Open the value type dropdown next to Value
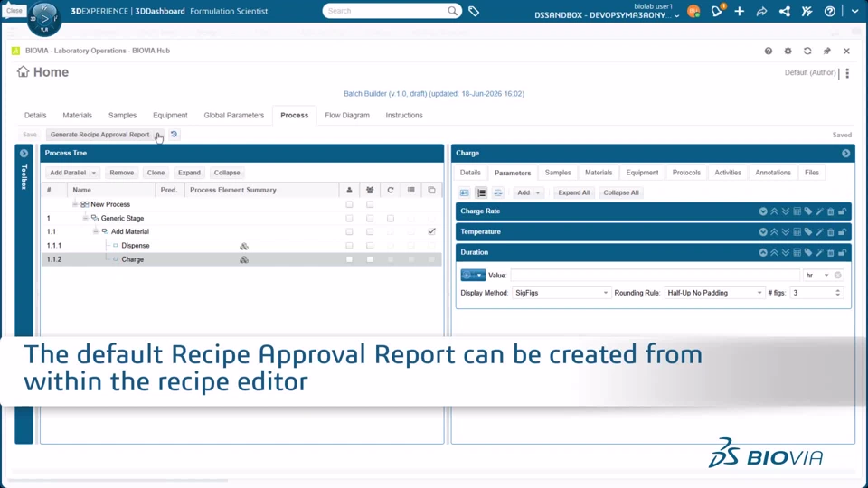 pyautogui.click(x=473, y=275)
